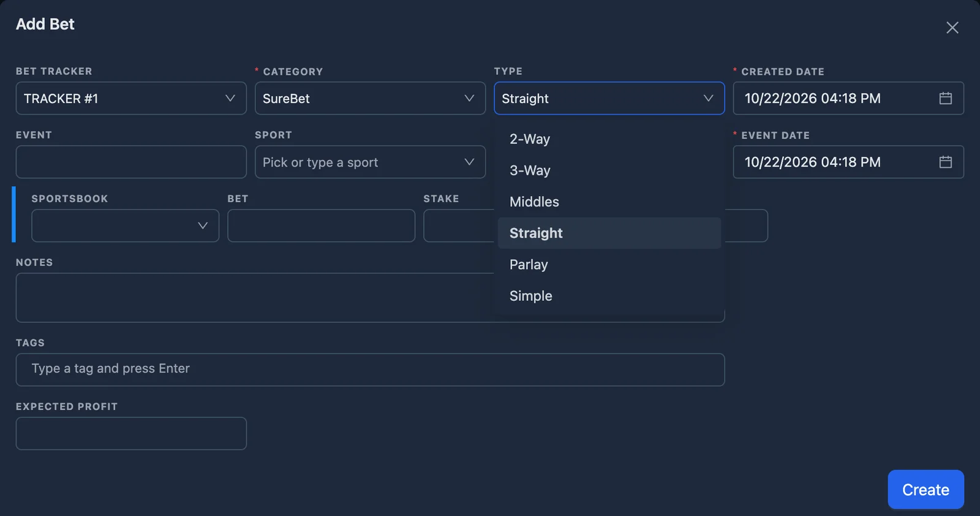Open the Created Date calendar picker icon

(x=945, y=98)
